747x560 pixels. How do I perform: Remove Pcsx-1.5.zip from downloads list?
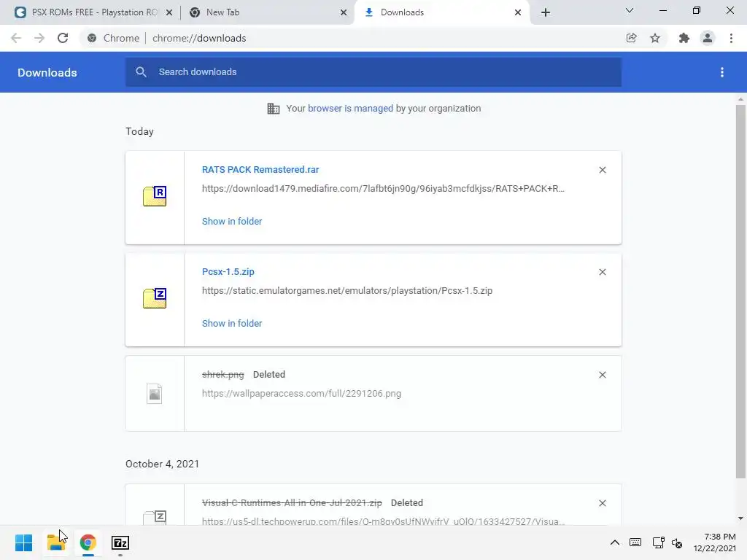point(603,272)
